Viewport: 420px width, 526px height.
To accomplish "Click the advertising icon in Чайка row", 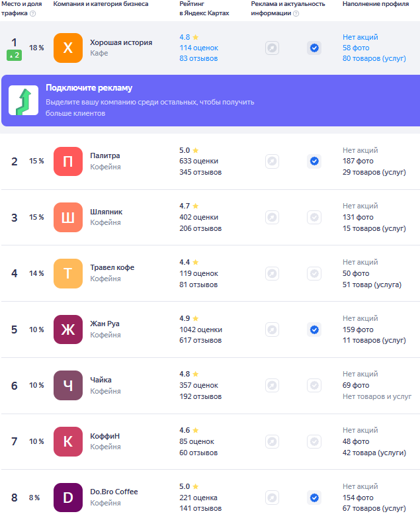I will coord(272,385).
